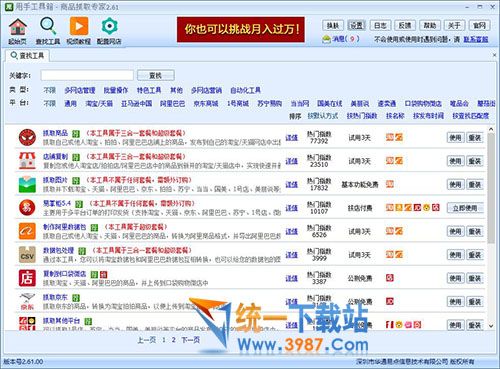Filter type by 批量操作

[116, 90]
